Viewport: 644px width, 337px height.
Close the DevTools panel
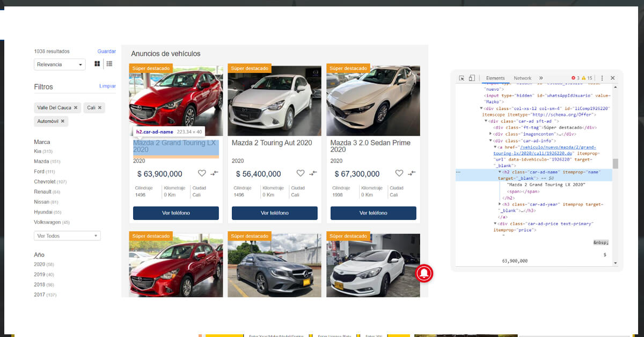pos(613,78)
